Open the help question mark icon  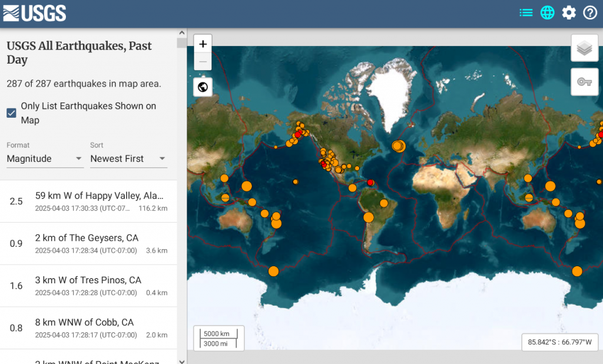coord(590,13)
